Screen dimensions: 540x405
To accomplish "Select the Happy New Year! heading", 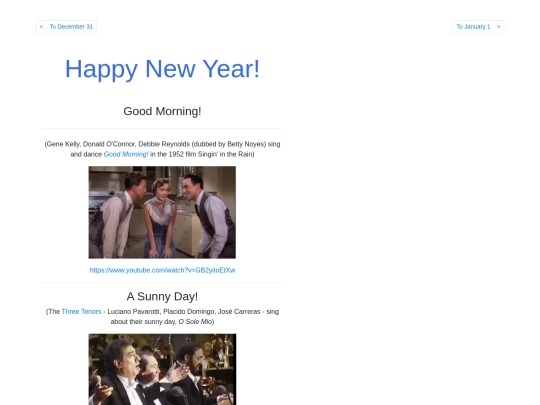I will pyautogui.click(x=162, y=69).
